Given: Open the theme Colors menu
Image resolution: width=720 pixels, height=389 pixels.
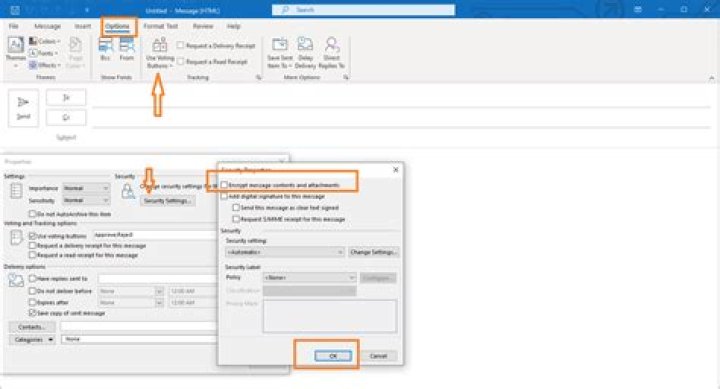Looking at the screenshot, I should [44, 41].
